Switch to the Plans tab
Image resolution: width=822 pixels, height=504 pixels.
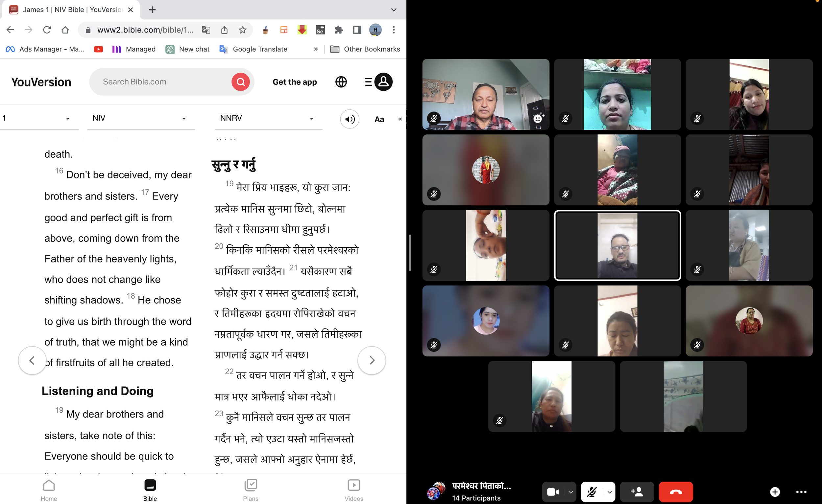pos(250,490)
